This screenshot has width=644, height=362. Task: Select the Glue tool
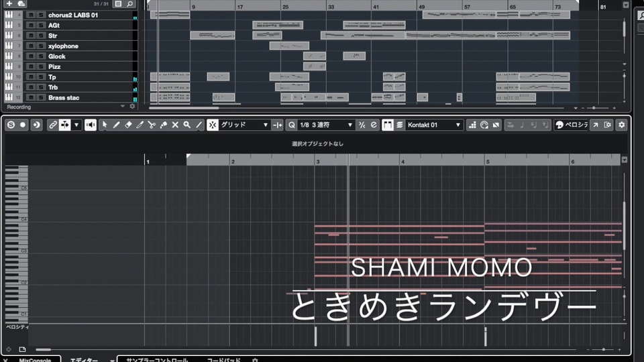[164, 125]
